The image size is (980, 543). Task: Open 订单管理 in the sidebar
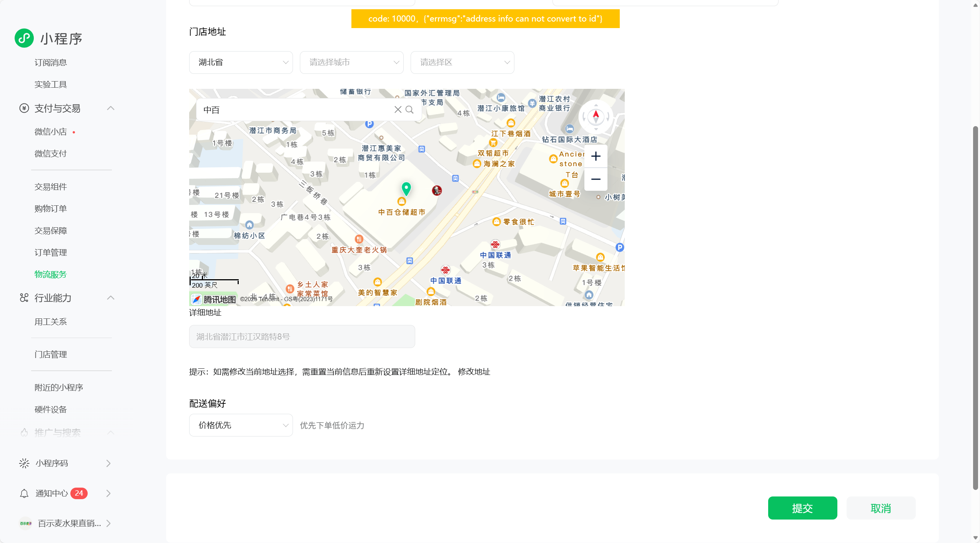coord(51,253)
